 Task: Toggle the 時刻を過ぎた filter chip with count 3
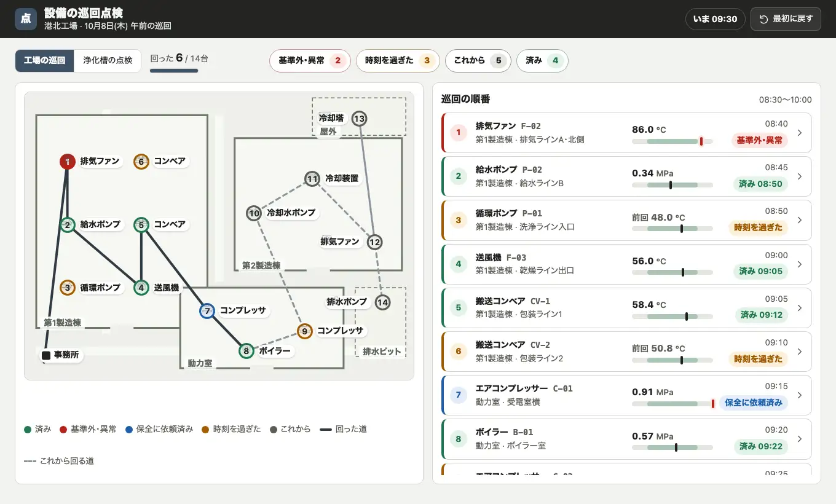click(x=398, y=61)
